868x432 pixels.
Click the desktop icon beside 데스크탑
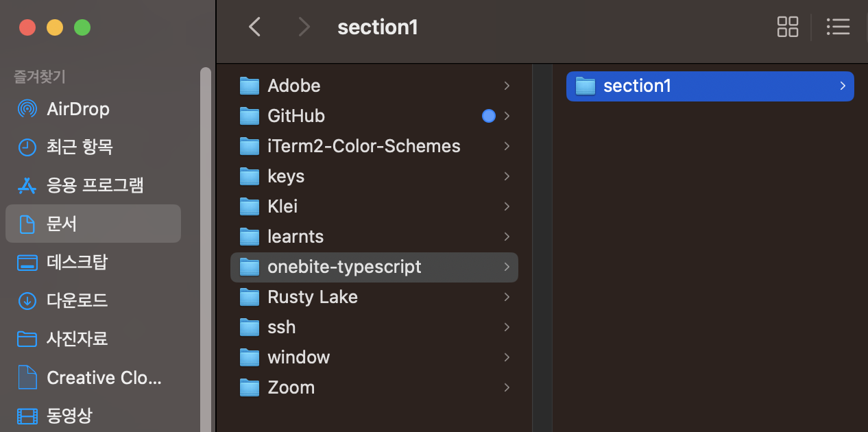tap(27, 262)
